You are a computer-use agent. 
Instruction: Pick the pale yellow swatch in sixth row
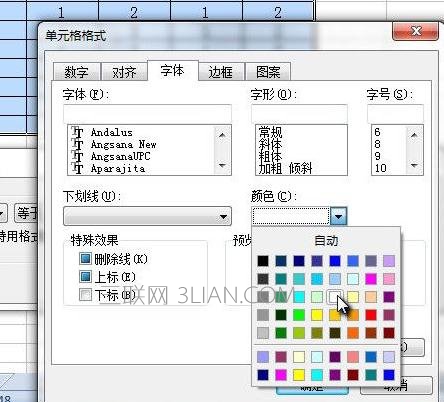pyautogui.click(x=299, y=357)
